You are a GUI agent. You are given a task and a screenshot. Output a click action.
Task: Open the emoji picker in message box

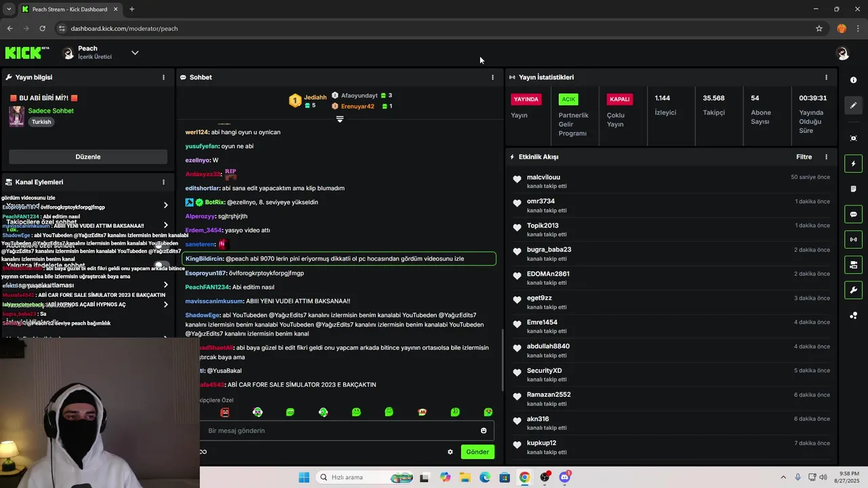pos(484,430)
